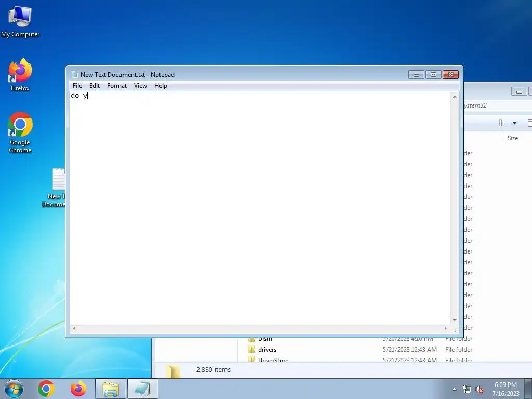Click the Size column header in Explorer

513,138
